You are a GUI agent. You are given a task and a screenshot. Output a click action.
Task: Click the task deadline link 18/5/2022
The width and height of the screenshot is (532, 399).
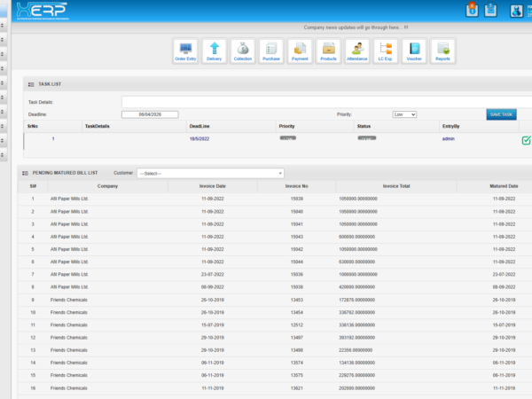199,139
